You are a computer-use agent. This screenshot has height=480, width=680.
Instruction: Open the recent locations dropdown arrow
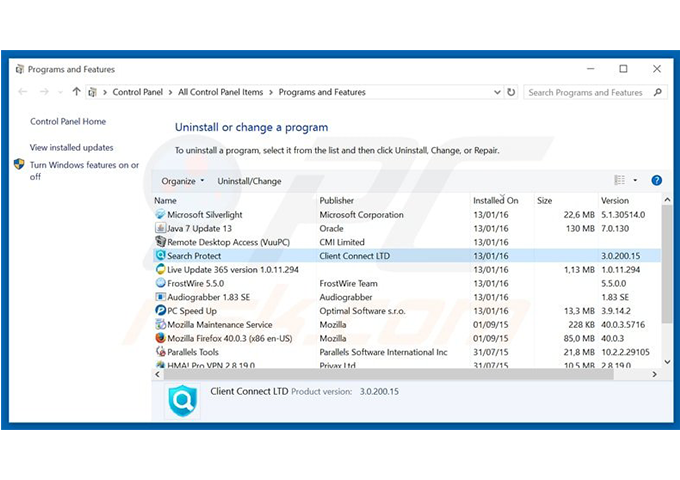(x=60, y=92)
